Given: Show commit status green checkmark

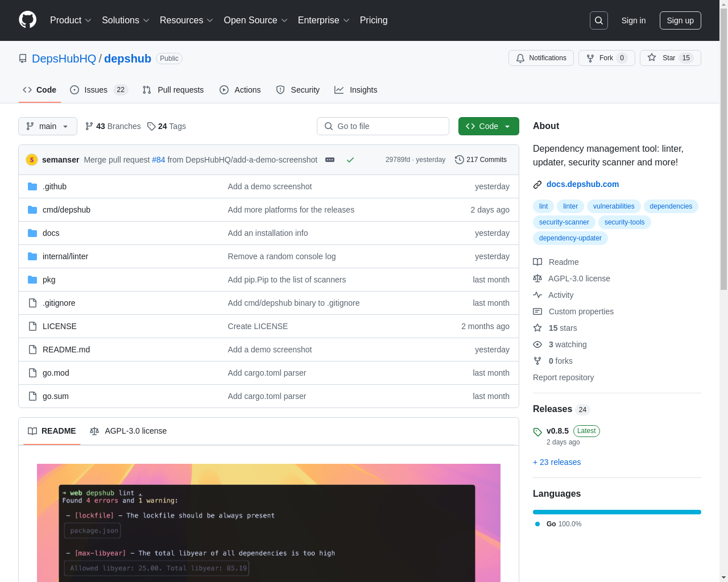Looking at the screenshot, I should [x=350, y=160].
